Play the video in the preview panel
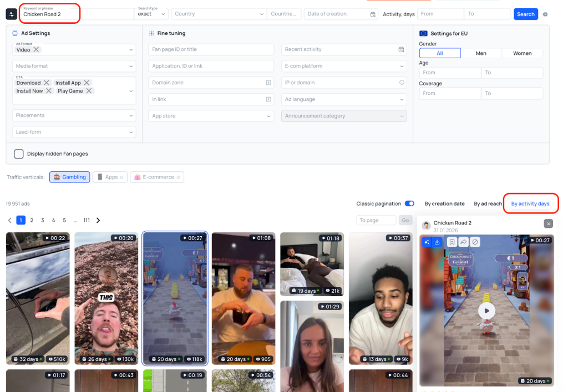The width and height of the screenshot is (568, 392). click(x=486, y=310)
